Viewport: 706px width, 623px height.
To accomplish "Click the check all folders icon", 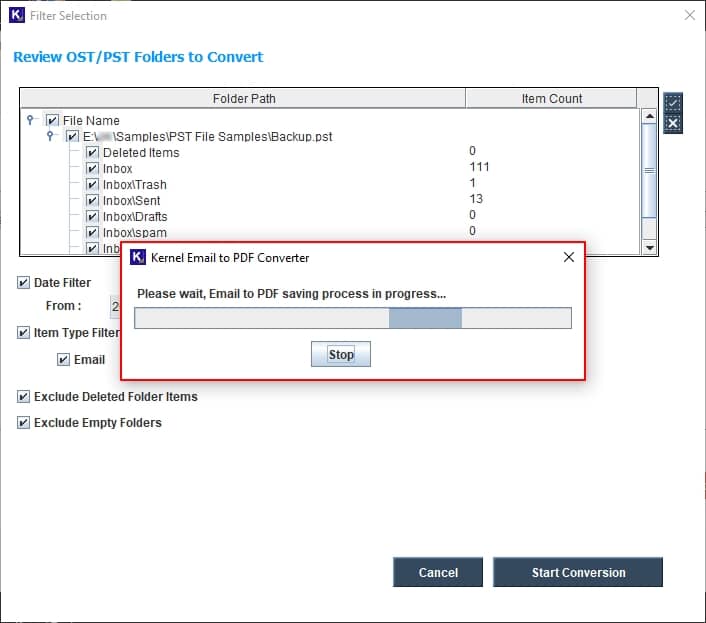I will click(x=673, y=103).
